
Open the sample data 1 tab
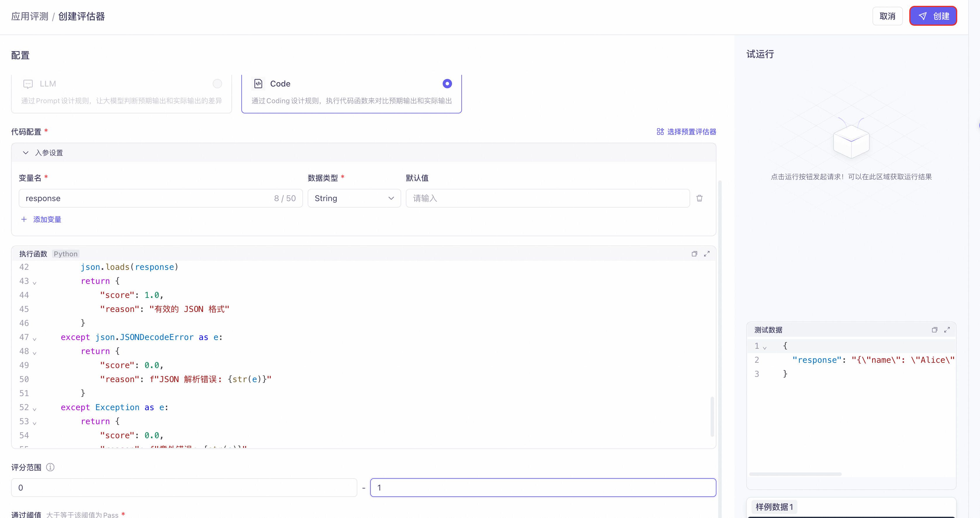coord(774,507)
